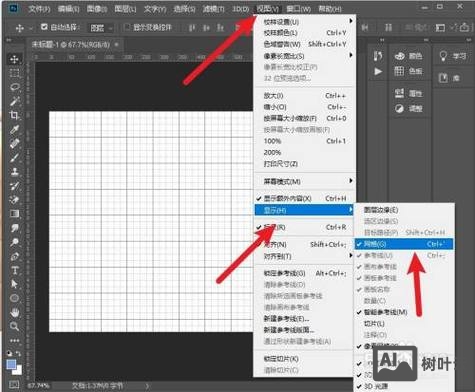Select the Clone Stamp tool
This screenshot has height=392, width=475.
coord(14,172)
